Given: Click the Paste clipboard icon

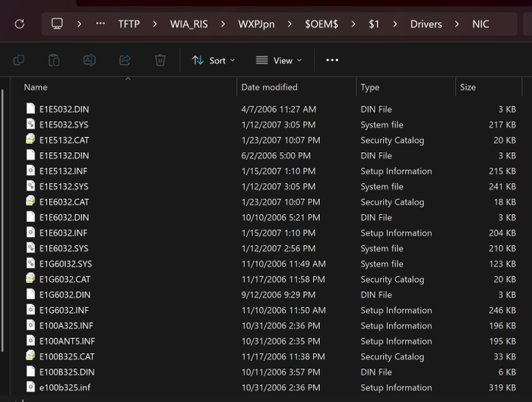Looking at the screenshot, I should pyautogui.click(x=54, y=60).
